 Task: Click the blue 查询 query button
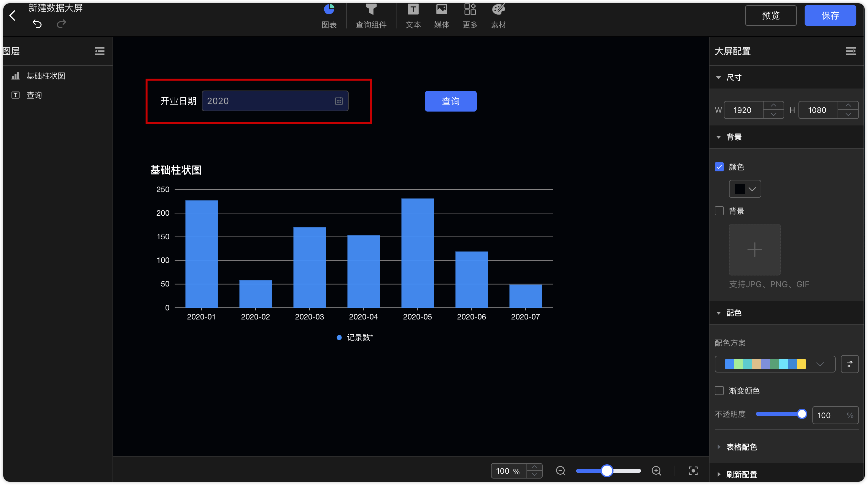click(x=450, y=101)
